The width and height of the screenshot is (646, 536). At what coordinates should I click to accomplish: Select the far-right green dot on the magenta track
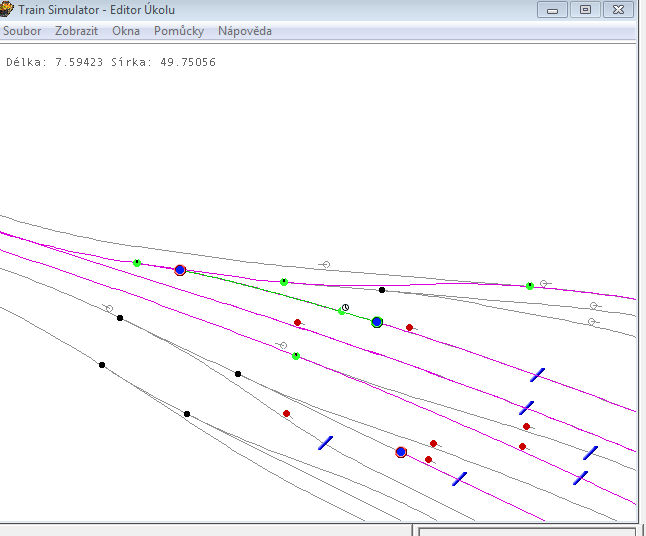coord(530,286)
